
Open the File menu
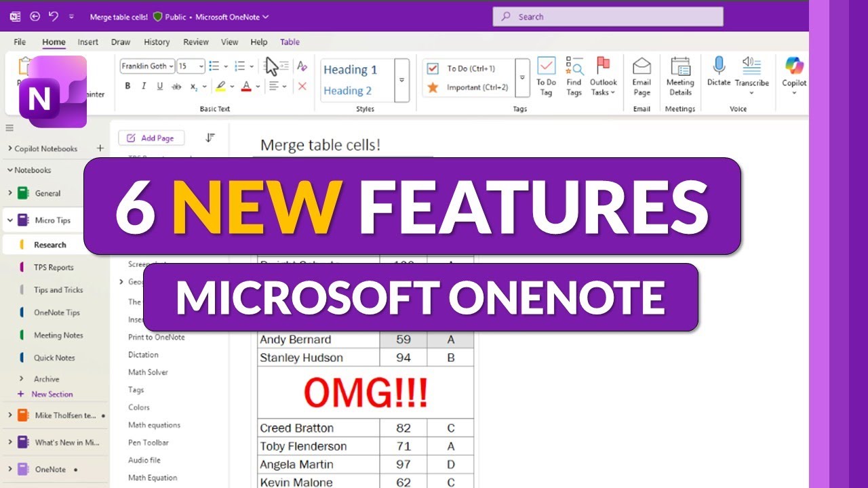(x=20, y=42)
